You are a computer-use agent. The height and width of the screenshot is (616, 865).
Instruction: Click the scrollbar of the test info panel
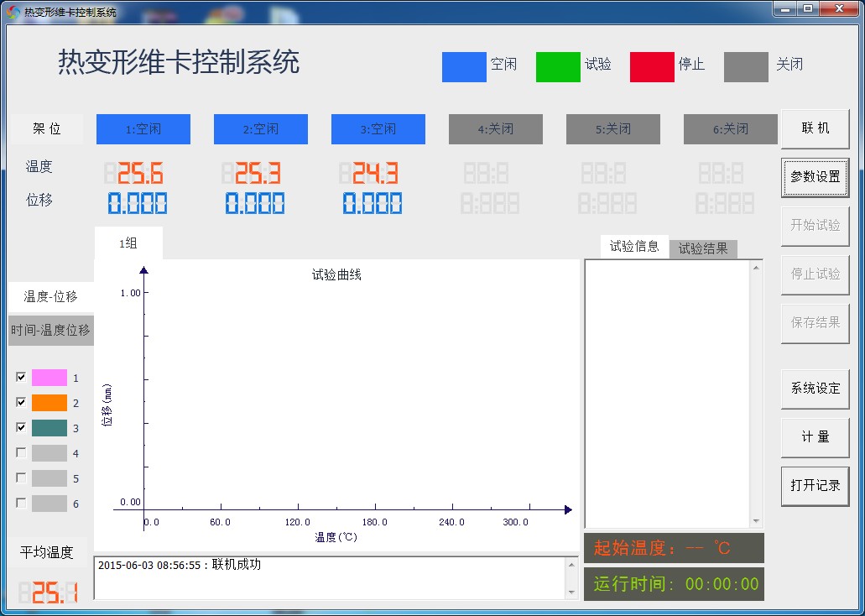(757, 394)
